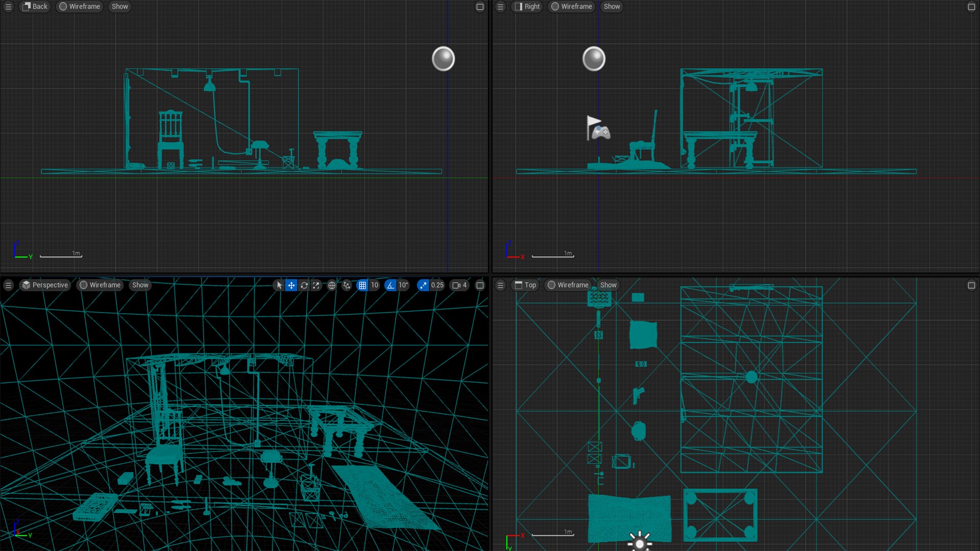980x551 pixels.
Task: Activate the Translate move tool
Action: click(x=291, y=285)
